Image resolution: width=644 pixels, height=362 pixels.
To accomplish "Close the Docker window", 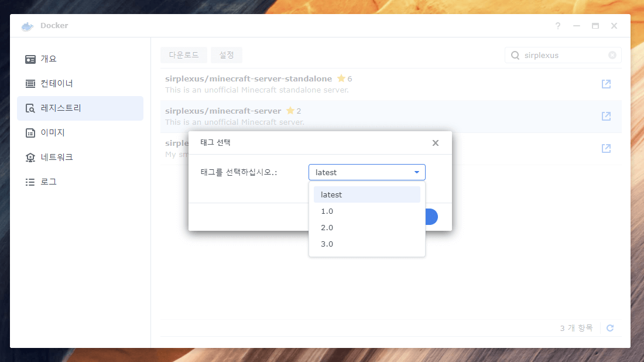I will pos(614,26).
